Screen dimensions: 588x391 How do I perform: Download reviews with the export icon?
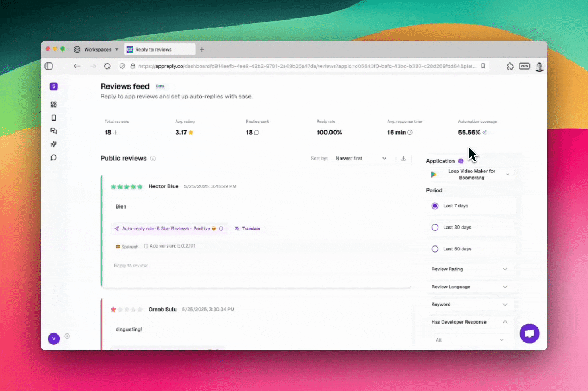click(404, 159)
